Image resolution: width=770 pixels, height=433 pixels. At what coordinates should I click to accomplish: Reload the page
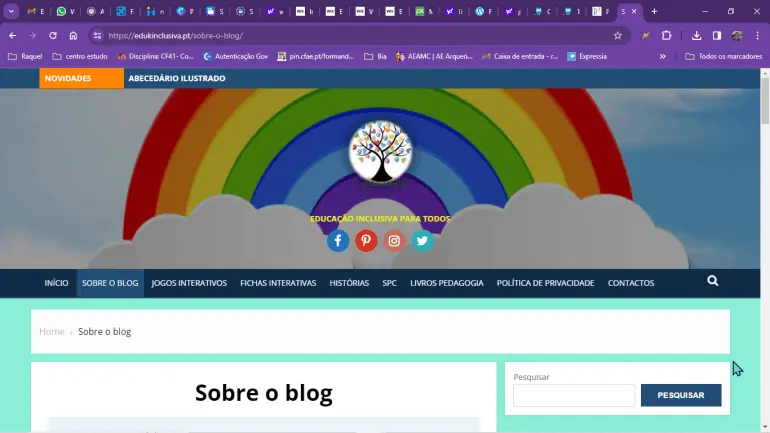click(x=53, y=35)
